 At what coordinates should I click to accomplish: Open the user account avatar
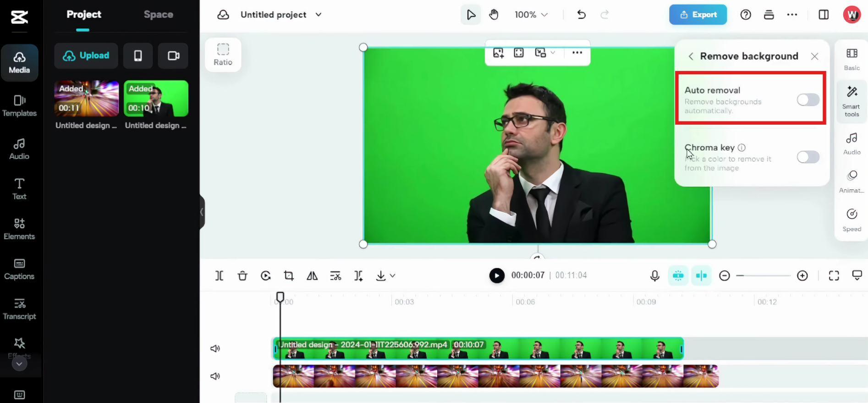point(852,15)
